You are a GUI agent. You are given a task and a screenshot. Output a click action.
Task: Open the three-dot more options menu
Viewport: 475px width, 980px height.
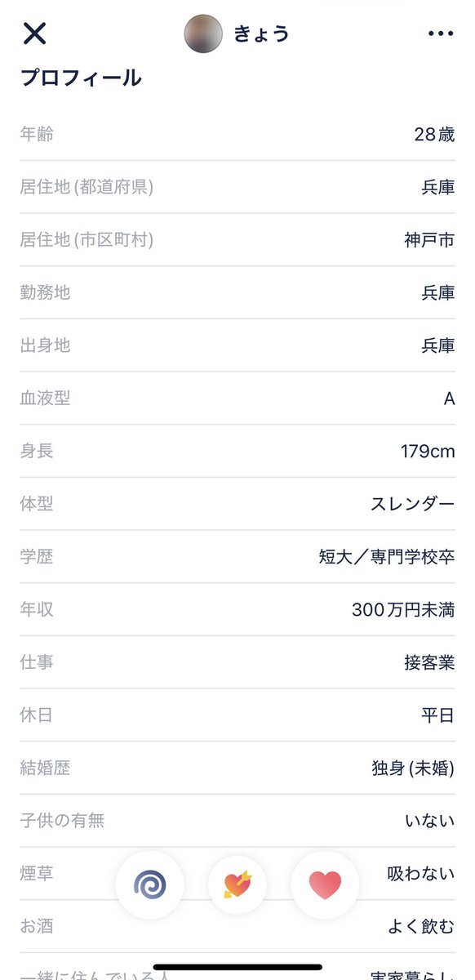pos(440,33)
